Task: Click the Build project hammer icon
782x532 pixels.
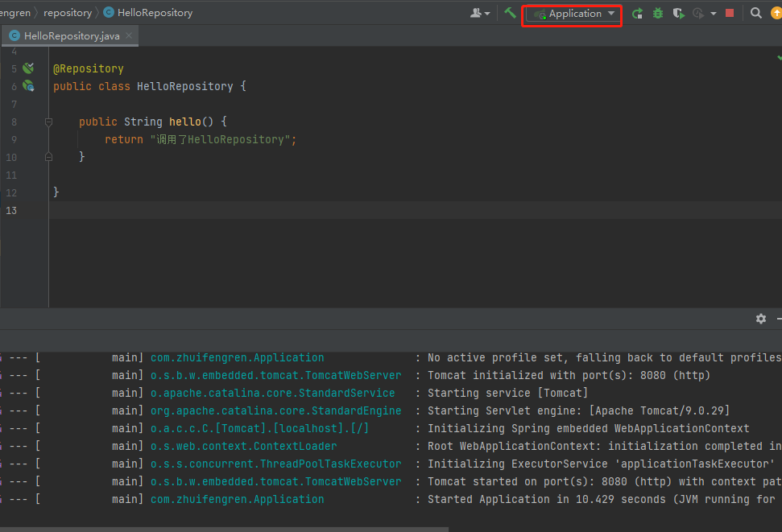Action: click(x=510, y=13)
